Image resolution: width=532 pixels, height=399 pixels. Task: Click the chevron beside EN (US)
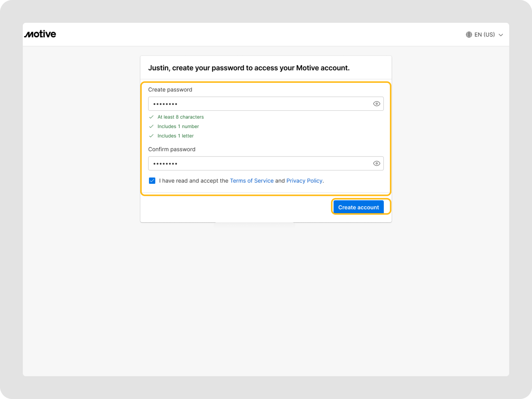tap(501, 35)
